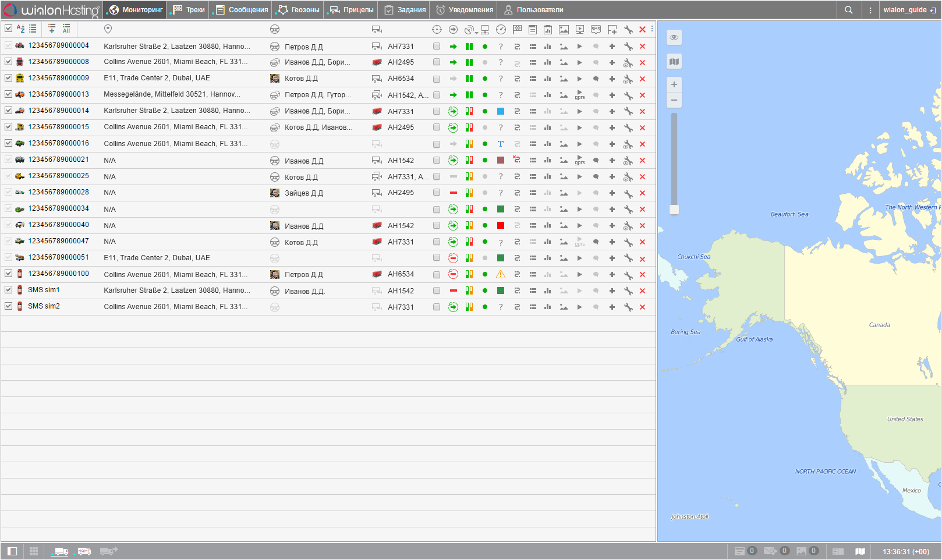
Task: Open the wialon_guide user menu
Action: [909, 10]
